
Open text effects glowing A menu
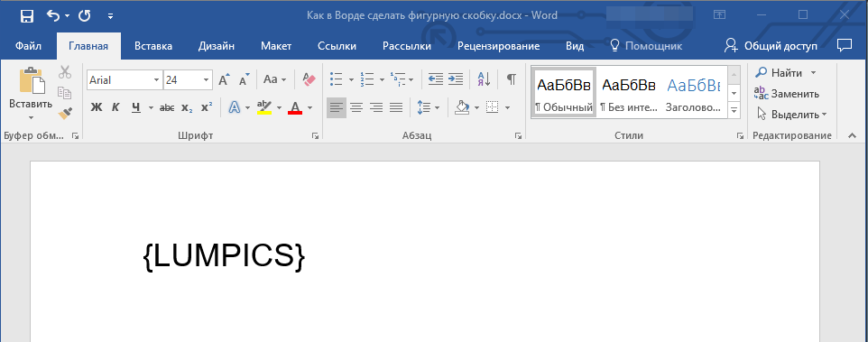coord(235,108)
